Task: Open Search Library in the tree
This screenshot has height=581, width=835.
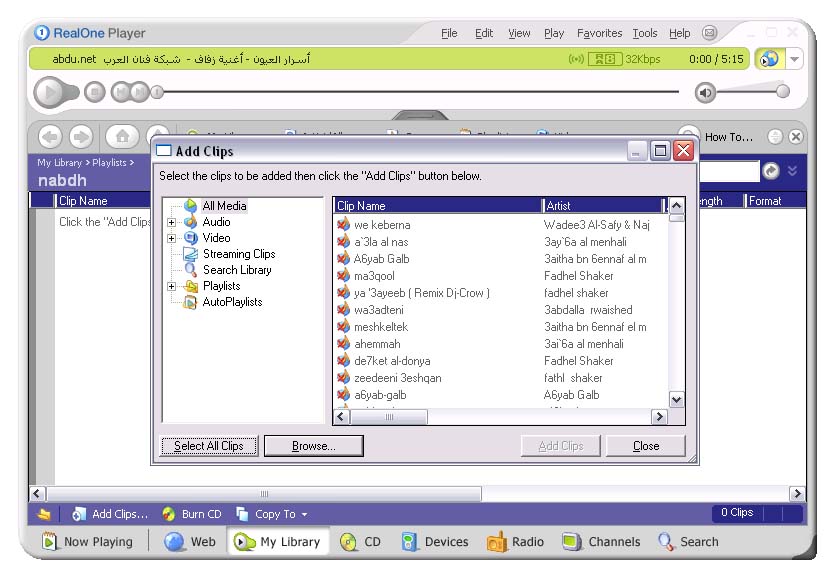Action: pos(237,270)
